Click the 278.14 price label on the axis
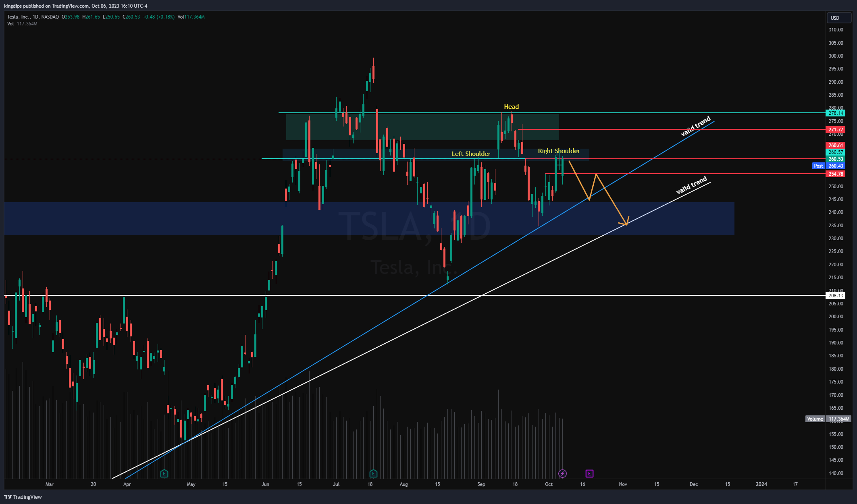857x504 pixels. pyautogui.click(x=836, y=113)
